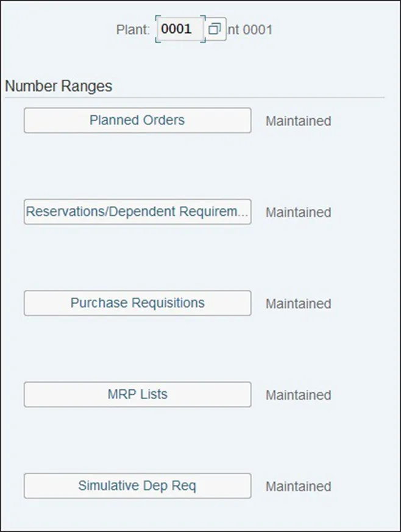Open Reservations/Dependent Requirements number ranges

(x=137, y=212)
